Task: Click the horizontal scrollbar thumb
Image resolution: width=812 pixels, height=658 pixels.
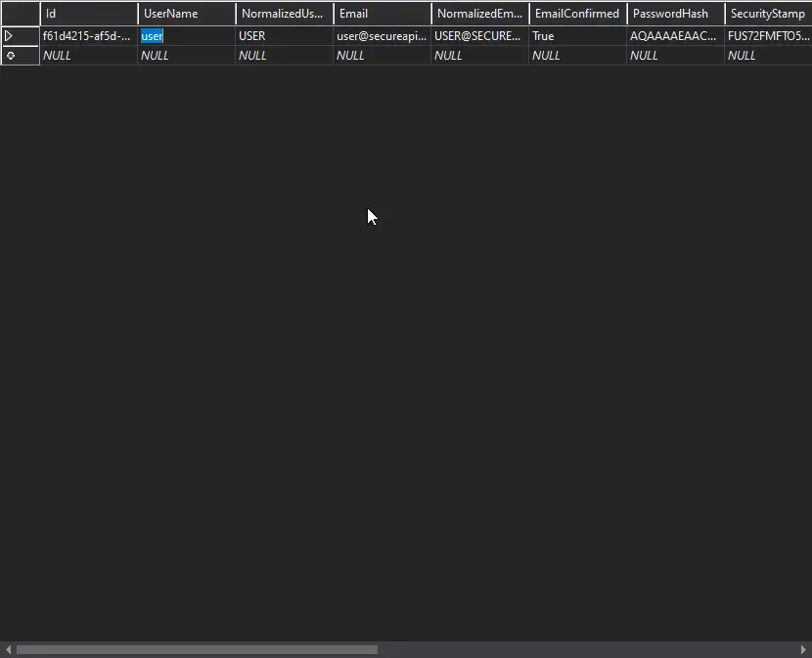Action: [x=196, y=649]
